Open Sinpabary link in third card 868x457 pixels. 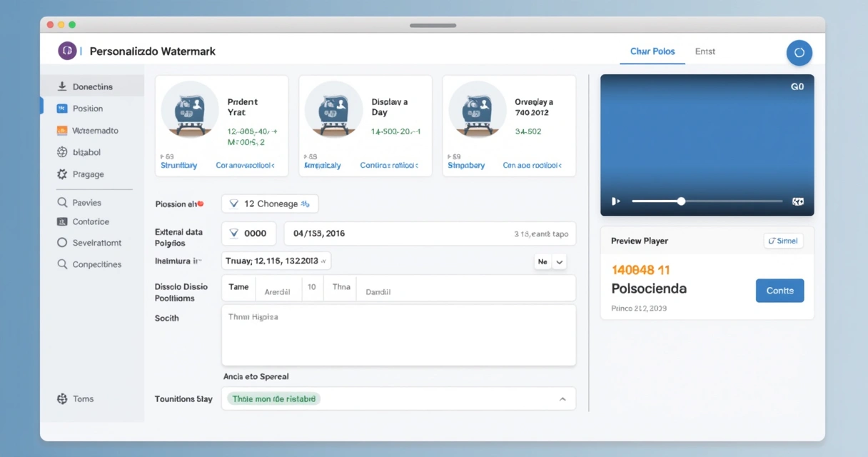(466, 165)
